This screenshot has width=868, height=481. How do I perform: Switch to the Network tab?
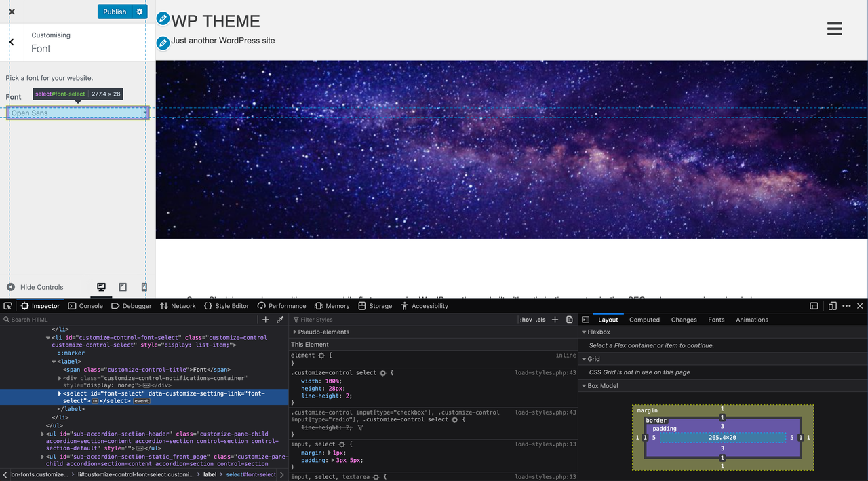click(x=178, y=306)
